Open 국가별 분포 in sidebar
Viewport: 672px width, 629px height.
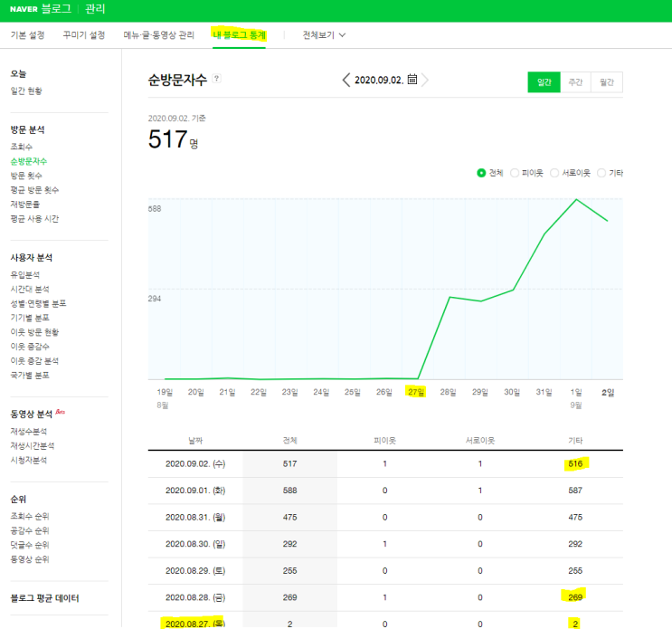pos(30,376)
